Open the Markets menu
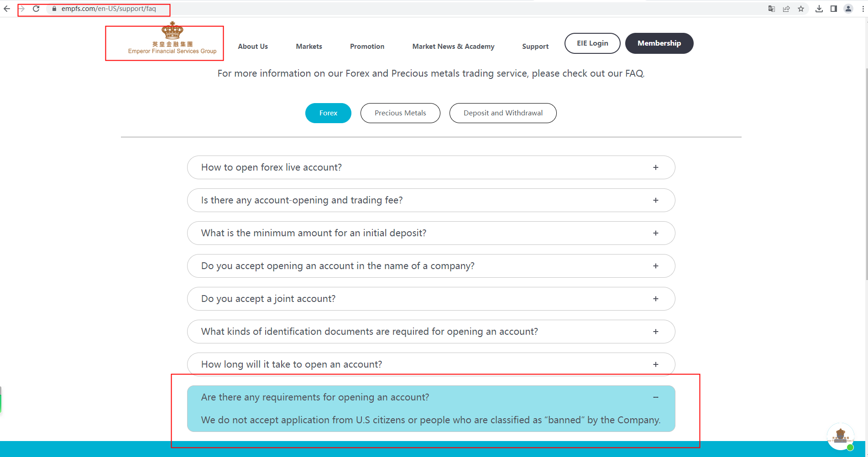 tap(309, 47)
